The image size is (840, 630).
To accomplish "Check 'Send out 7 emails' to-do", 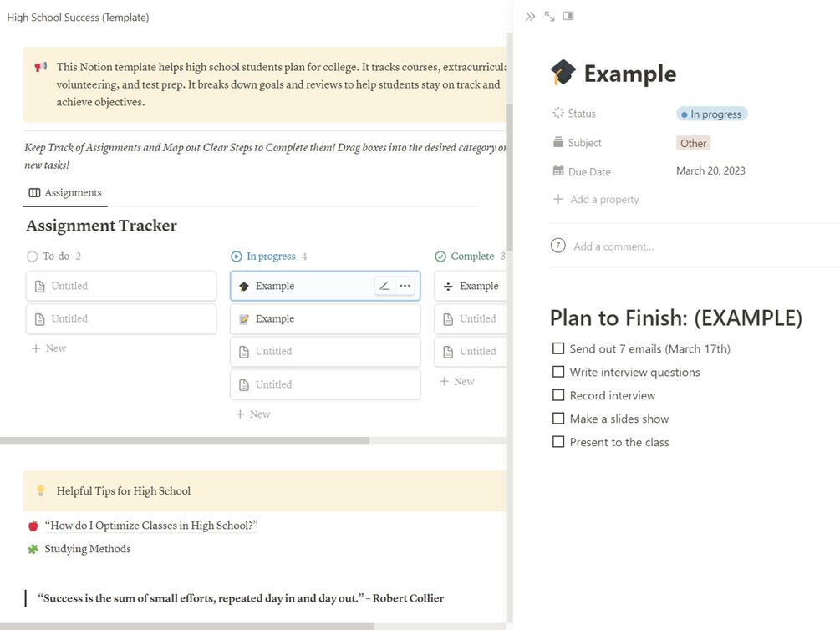I will [x=558, y=348].
